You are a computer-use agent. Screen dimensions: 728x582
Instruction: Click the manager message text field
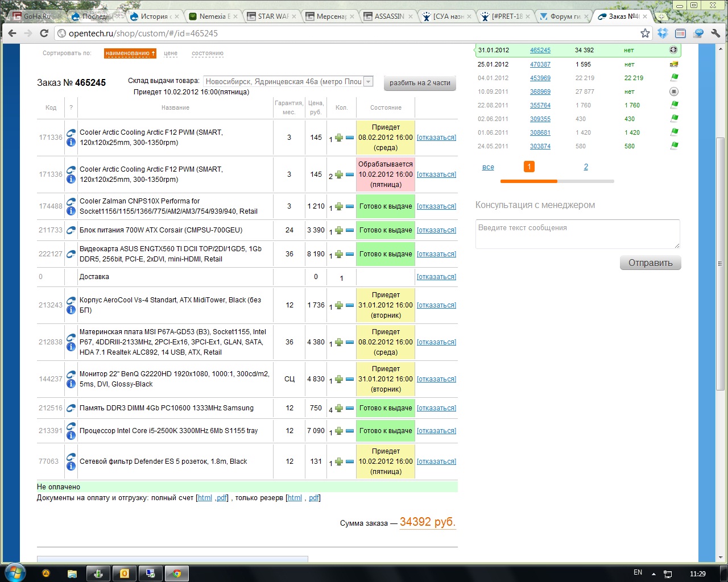(577, 234)
